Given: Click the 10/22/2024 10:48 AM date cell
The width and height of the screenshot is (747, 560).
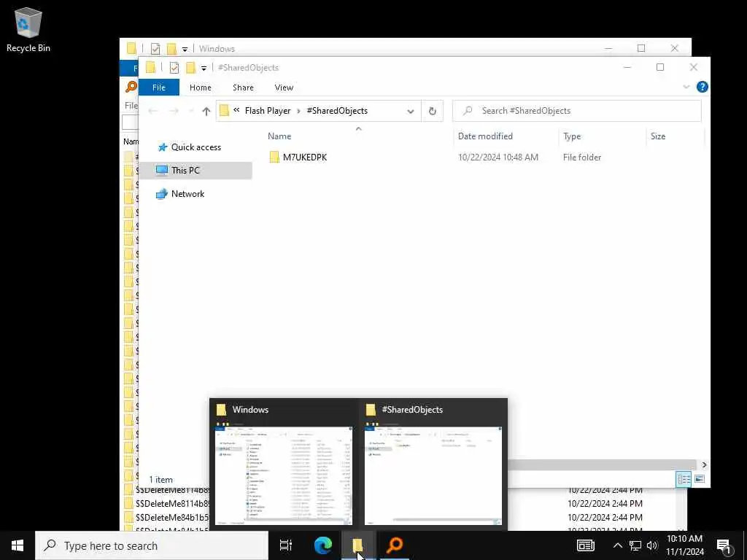Looking at the screenshot, I should (498, 157).
